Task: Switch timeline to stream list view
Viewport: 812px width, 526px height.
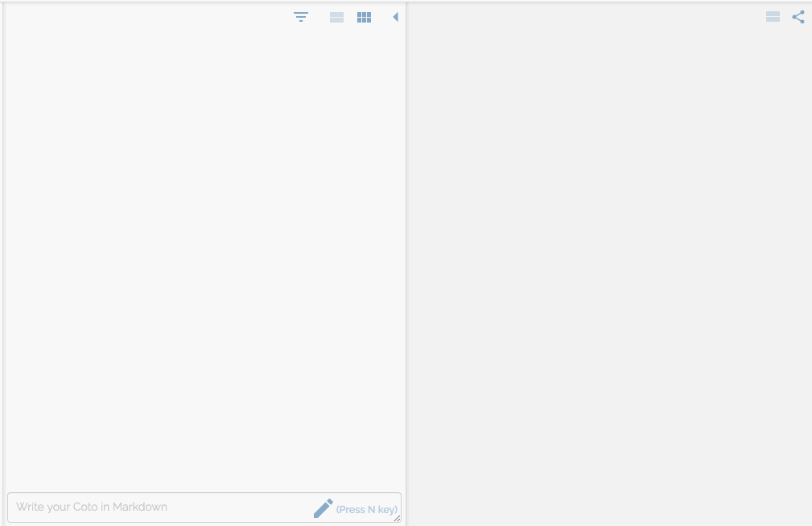Action: pos(336,17)
